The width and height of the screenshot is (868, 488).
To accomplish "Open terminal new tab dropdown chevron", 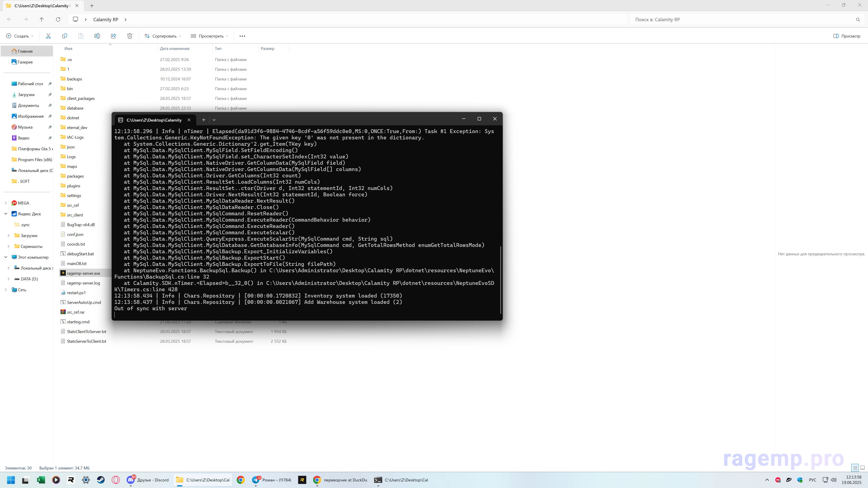I will pos(214,120).
